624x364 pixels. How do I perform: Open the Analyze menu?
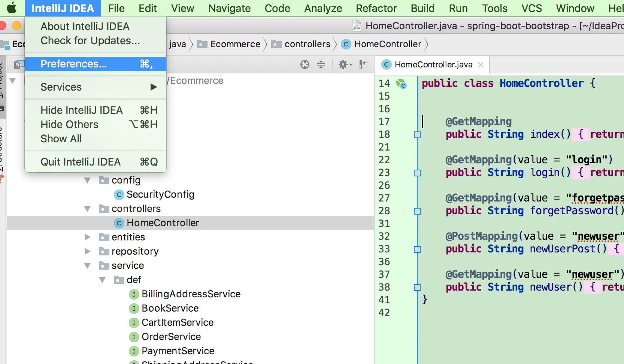323,8
